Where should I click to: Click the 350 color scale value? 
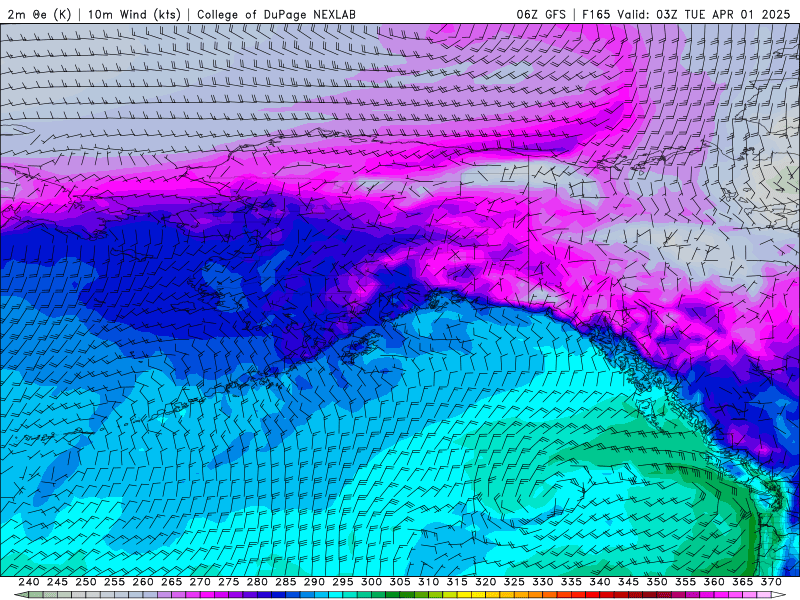tap(657, 582)
